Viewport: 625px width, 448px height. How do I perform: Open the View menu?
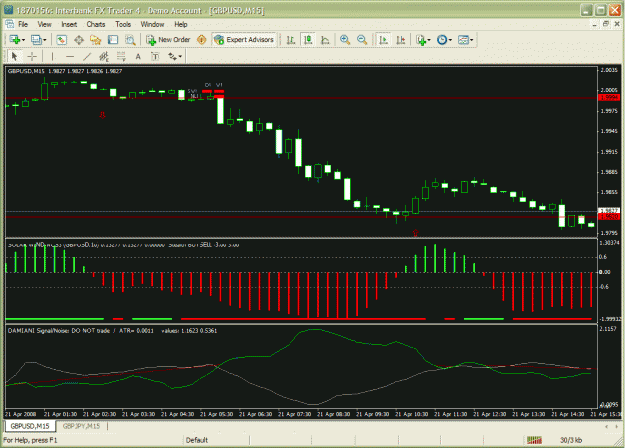tap(45, 24)
